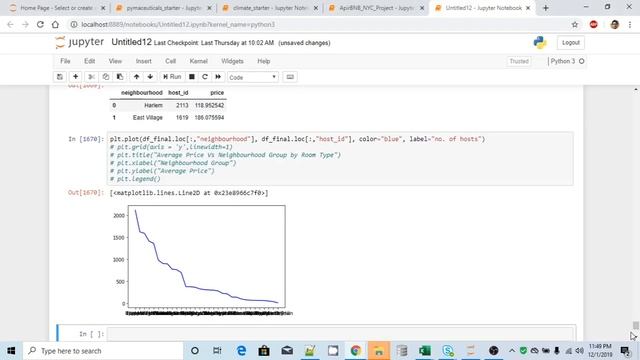Go to browser home page icon
This screenshot has width=640, height=360.
(x=55, y=24)
